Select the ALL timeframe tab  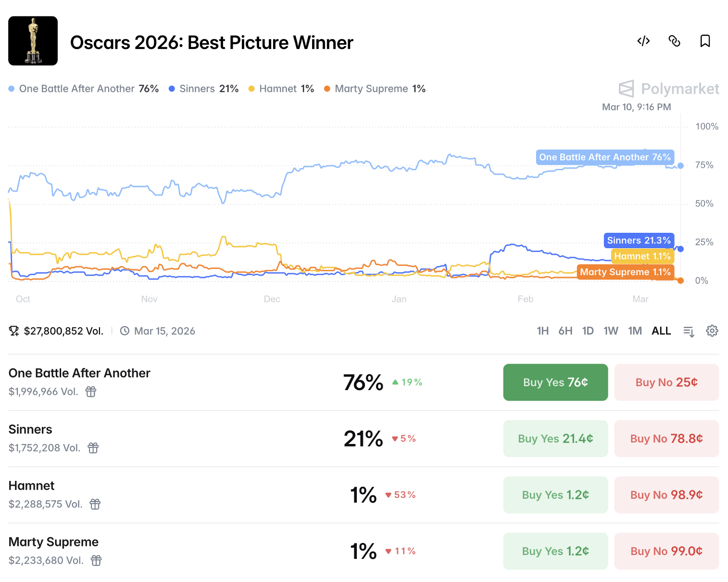click(x=661, y=331)
